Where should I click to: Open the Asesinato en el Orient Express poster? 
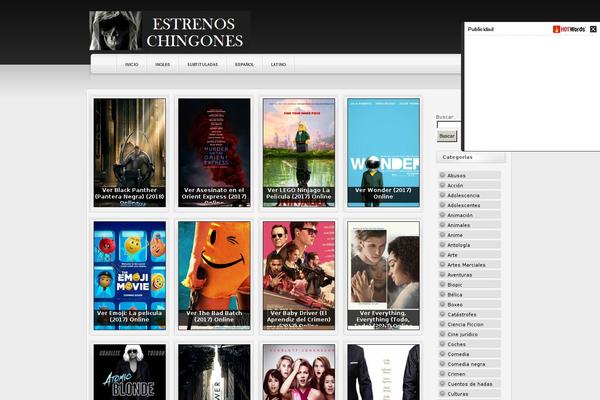214,153
